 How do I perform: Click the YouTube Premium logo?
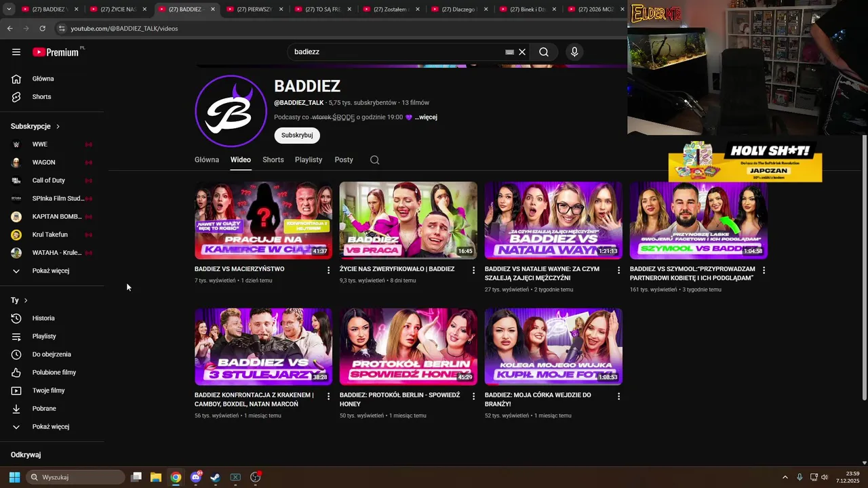point(56,52)
